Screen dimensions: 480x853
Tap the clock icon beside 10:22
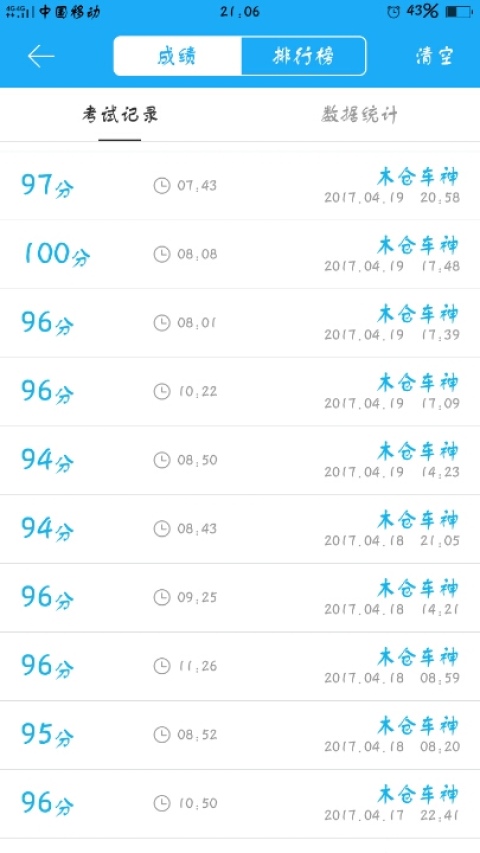(x=162, y=392)
